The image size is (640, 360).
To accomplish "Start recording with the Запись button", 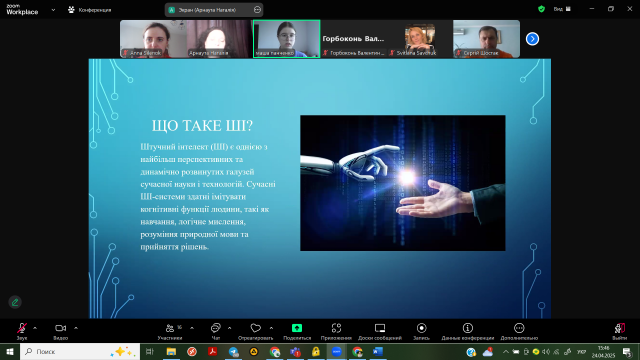I will point(421,331).
